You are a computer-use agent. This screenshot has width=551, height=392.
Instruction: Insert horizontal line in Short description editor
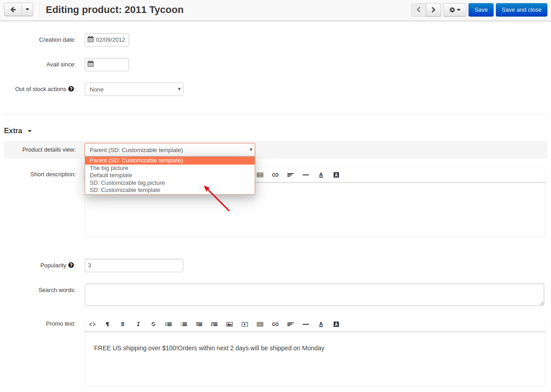pyautogui.click(x=306, y=175)
